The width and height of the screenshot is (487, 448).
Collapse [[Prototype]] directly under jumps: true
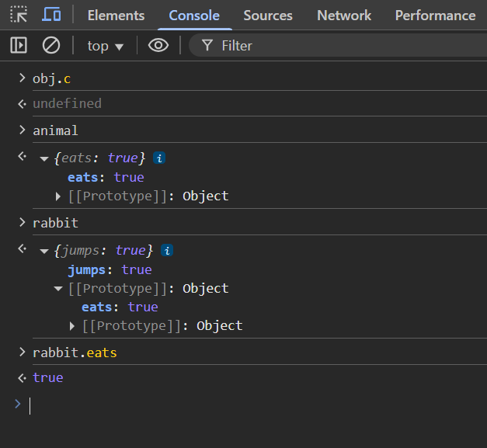[x=58, y=289]
